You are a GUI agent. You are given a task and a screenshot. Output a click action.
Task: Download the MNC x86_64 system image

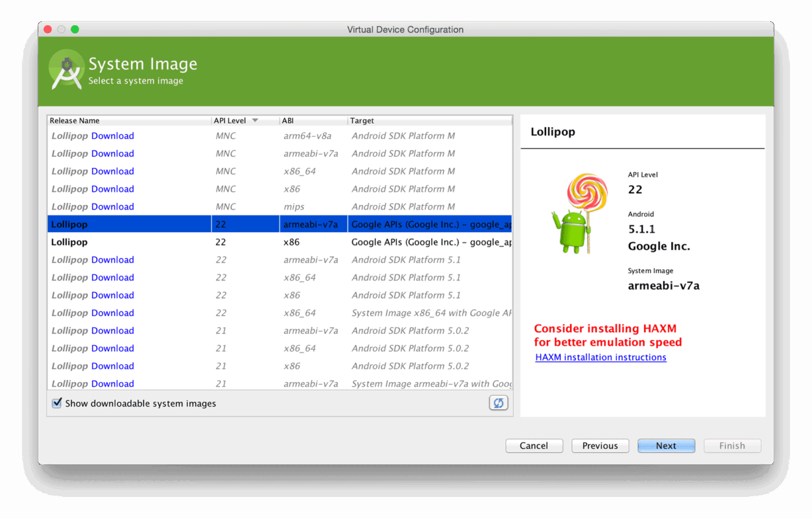(112, 171)
